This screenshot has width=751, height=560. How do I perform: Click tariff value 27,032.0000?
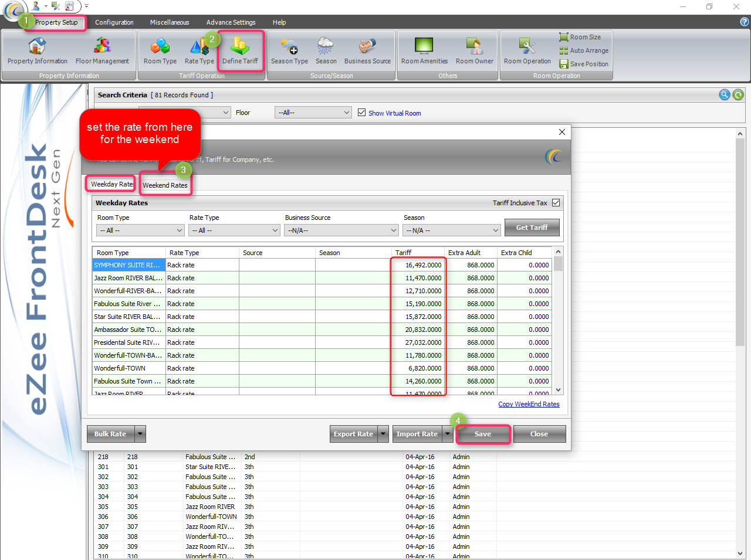(x=418, y=342)
